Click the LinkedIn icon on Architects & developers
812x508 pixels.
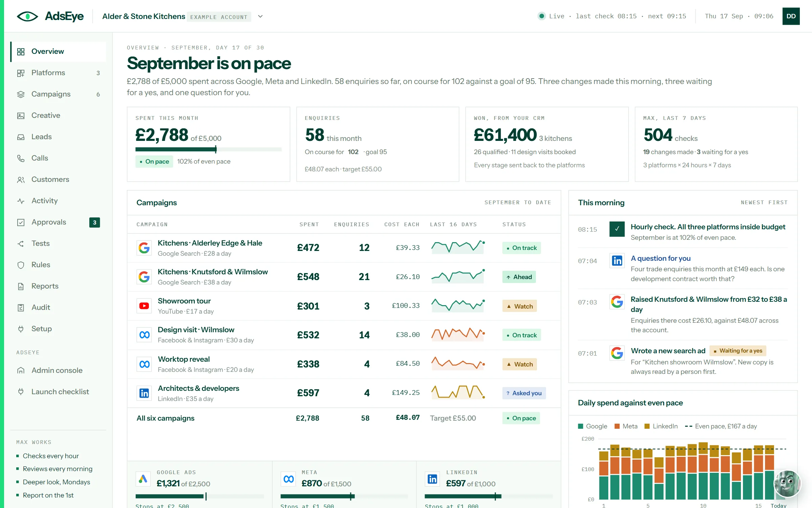tap(144, 393)
